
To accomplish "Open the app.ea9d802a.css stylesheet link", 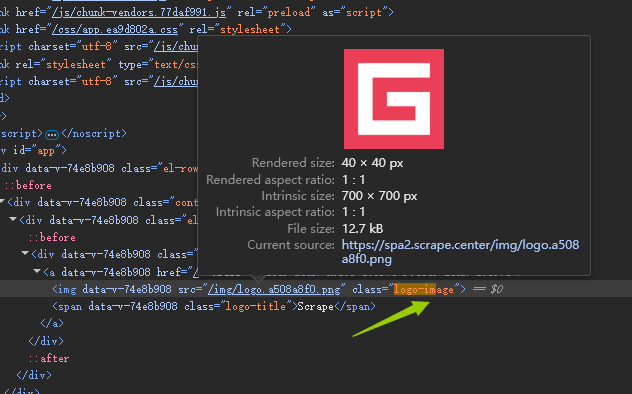I will click(115, 29).
